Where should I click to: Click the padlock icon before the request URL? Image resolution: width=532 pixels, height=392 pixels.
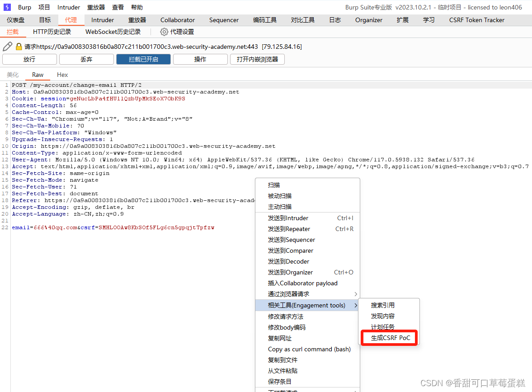(x=19, y=47)
